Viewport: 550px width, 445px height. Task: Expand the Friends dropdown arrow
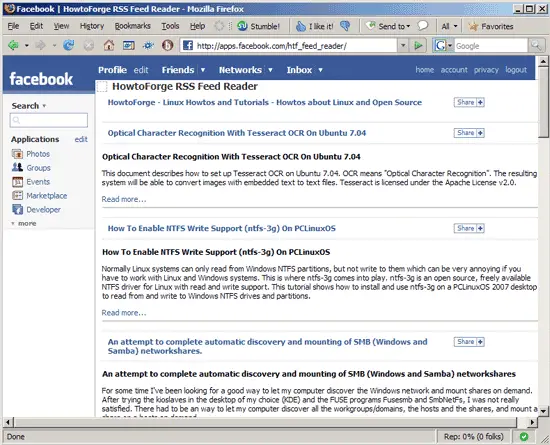[203, 70]
